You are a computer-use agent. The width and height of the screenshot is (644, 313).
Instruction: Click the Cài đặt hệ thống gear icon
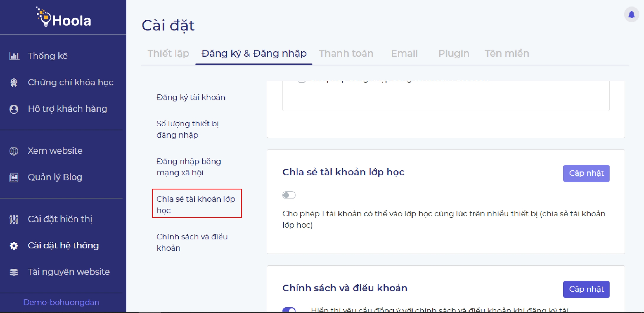click(x=14, y=246)
